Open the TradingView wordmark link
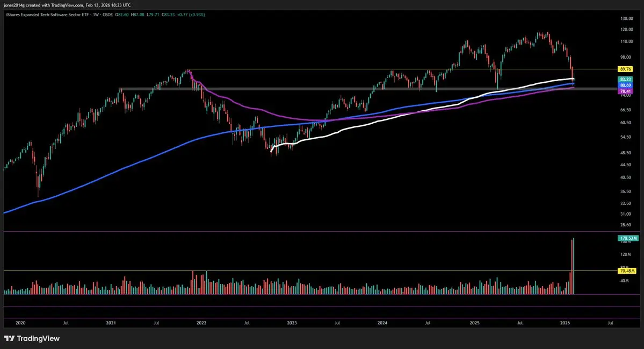The height and width of the screenshot is (349, 644). pyautogui.click(x=38, y=338)
